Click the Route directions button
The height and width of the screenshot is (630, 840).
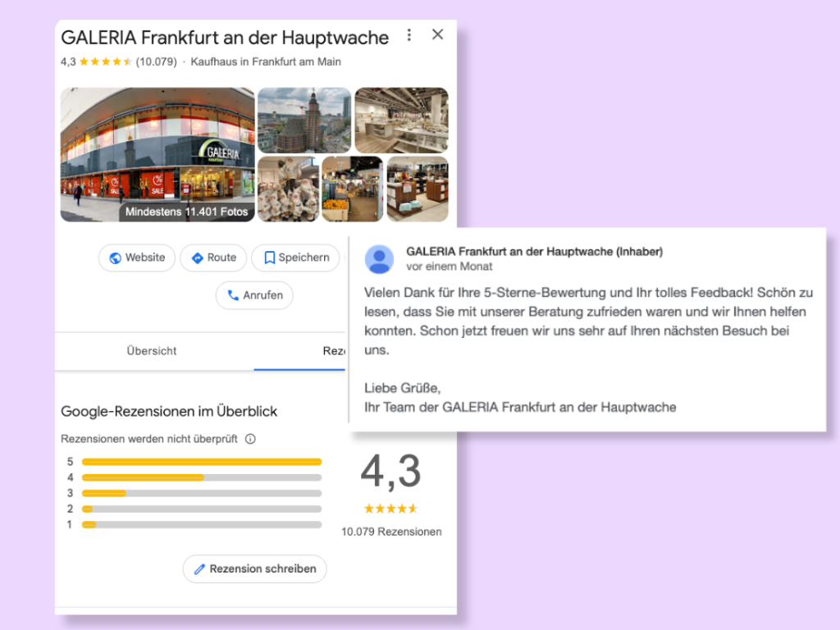[x=213, y=258]
